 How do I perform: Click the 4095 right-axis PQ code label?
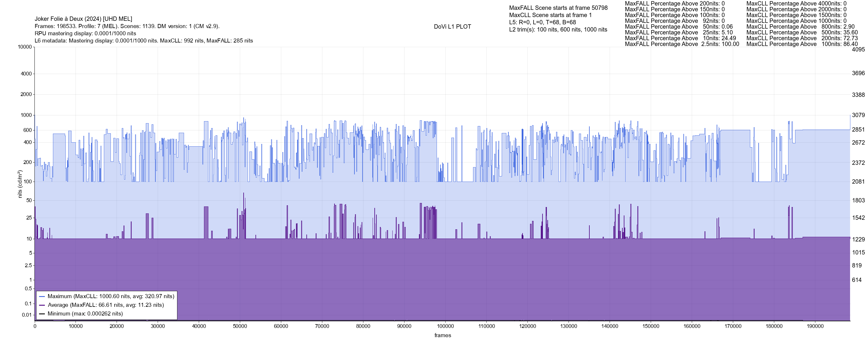tap(858, 49)
